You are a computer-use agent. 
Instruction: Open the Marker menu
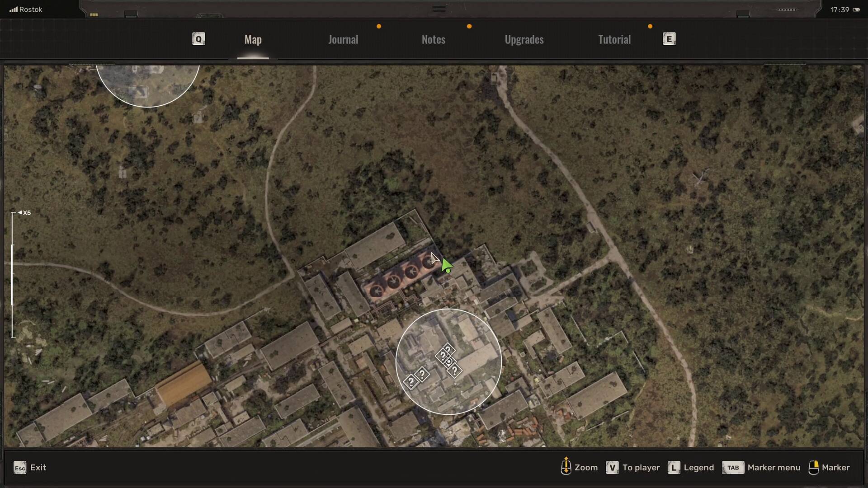click(x=774, y=468)
